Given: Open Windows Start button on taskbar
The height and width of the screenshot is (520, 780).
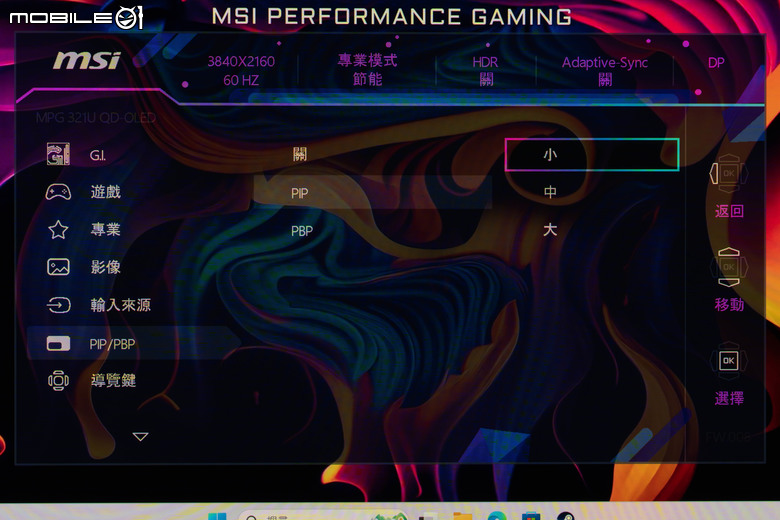Looking at the screenshot, I should (217, 516).
